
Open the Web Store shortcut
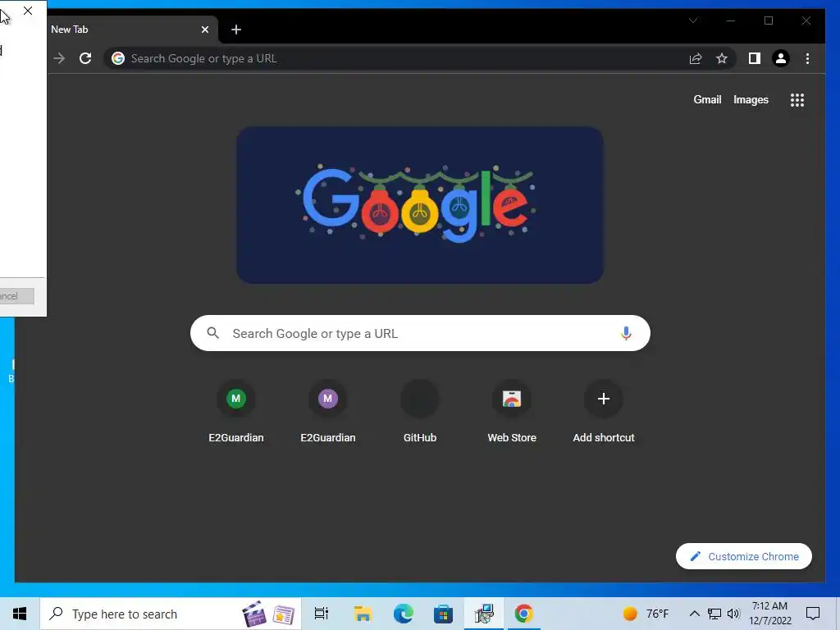(512, 411)
